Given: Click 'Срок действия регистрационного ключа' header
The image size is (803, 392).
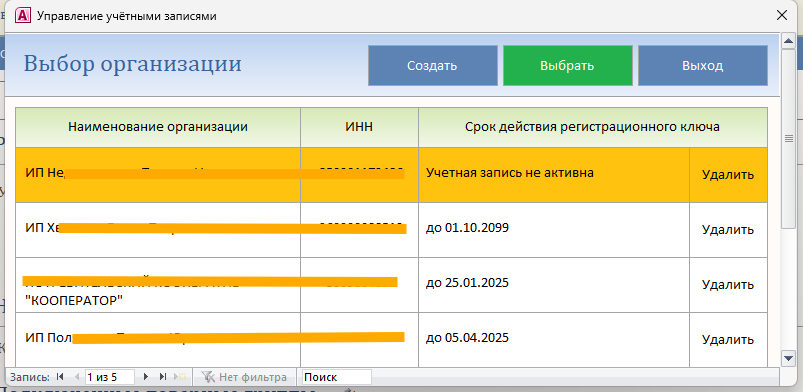Looking at the screenshot, I should point(593,127).
